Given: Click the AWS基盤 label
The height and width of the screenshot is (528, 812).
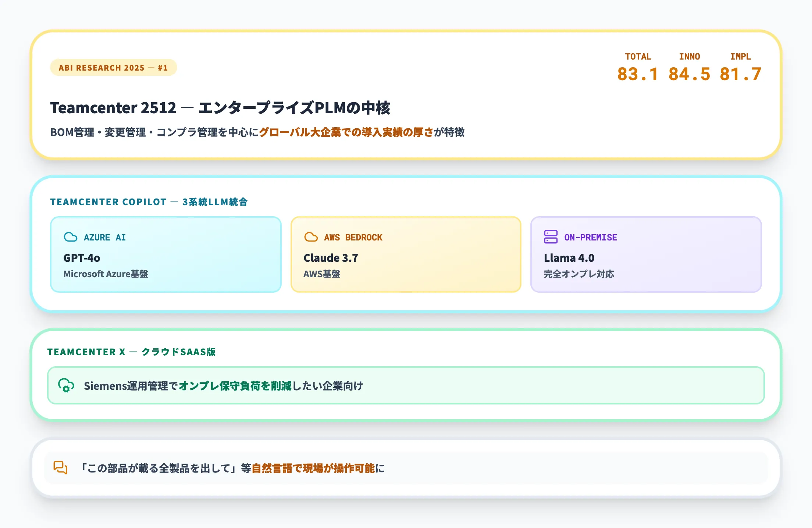Looking at the screenshot, I should pos(322,274).
